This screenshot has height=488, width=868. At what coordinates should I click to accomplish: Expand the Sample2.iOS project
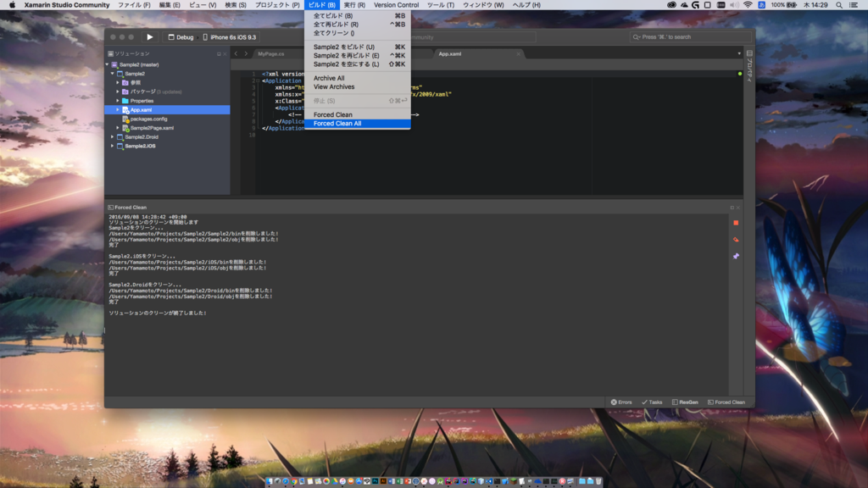113,146
